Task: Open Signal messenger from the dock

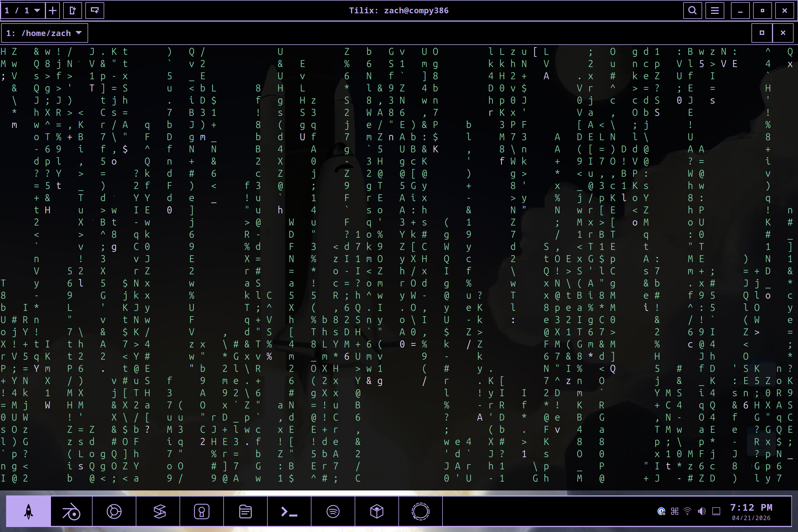Action: pyautogui.click(x=420, y=511)
